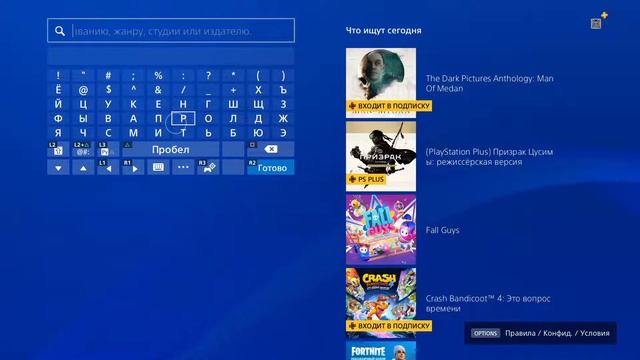
Task: Tap the letter М key
Action: 133,133
